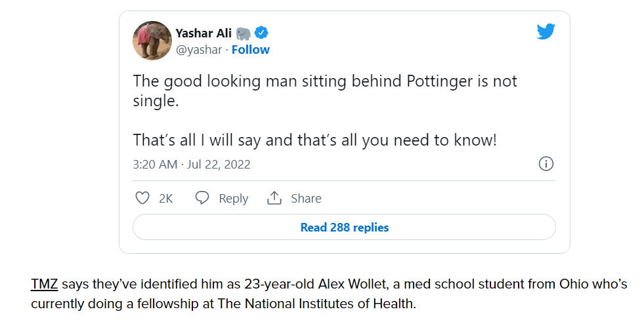Click the 2K likes count
Viewport: 644px width, 322px height.
click(x=166, y=199)
